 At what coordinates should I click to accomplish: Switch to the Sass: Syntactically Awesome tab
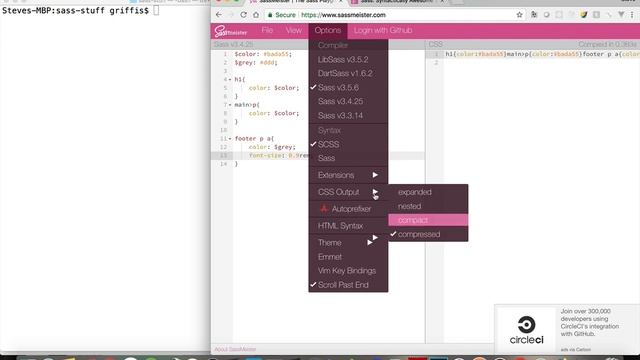click(x=397, y=2)
